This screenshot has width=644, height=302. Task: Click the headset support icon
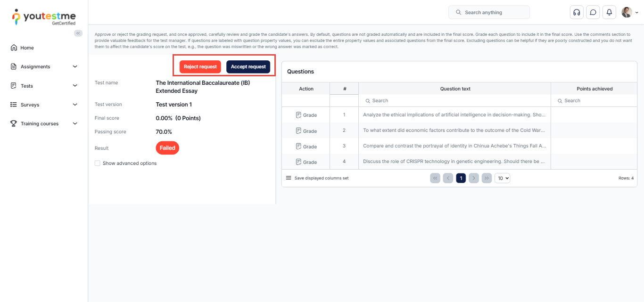pos(576,12)
